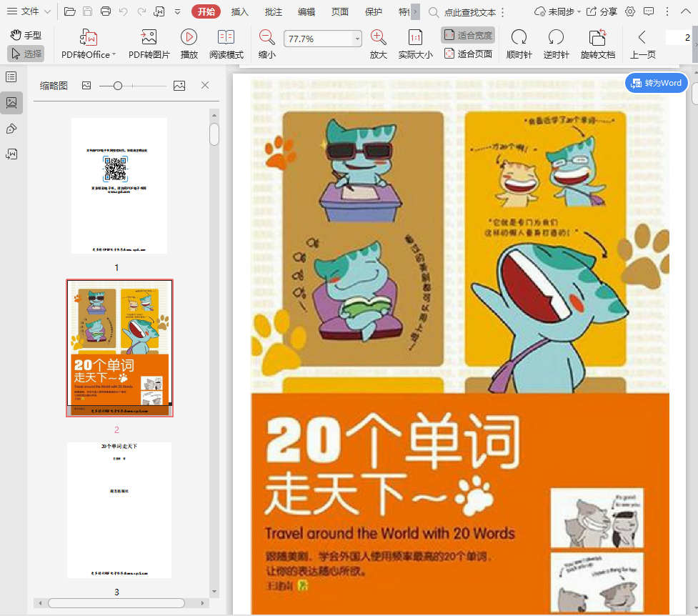
Task: Collapse the ribbon with the up chevron
Action: tap(686, 11)
